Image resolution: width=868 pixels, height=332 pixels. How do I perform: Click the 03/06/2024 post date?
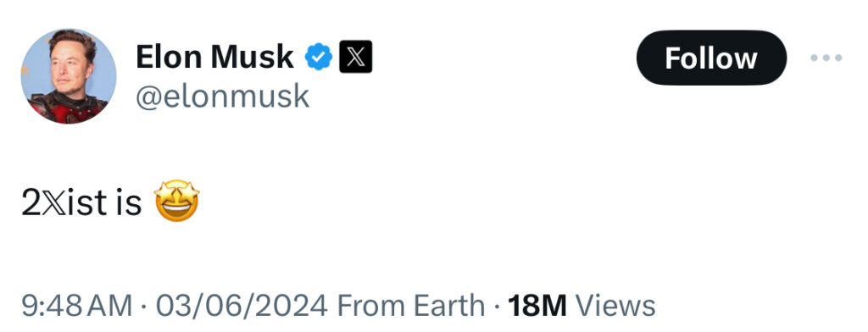tap(242, 306)
